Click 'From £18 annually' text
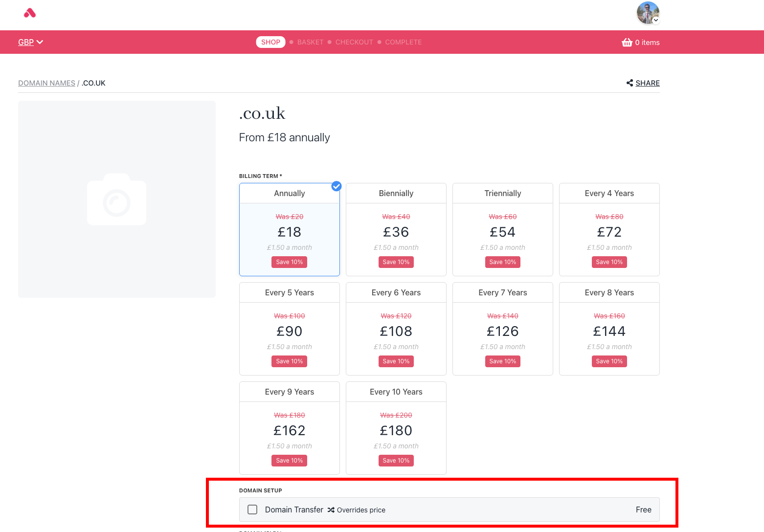This screenshot has height=532, width=764. 285,137
